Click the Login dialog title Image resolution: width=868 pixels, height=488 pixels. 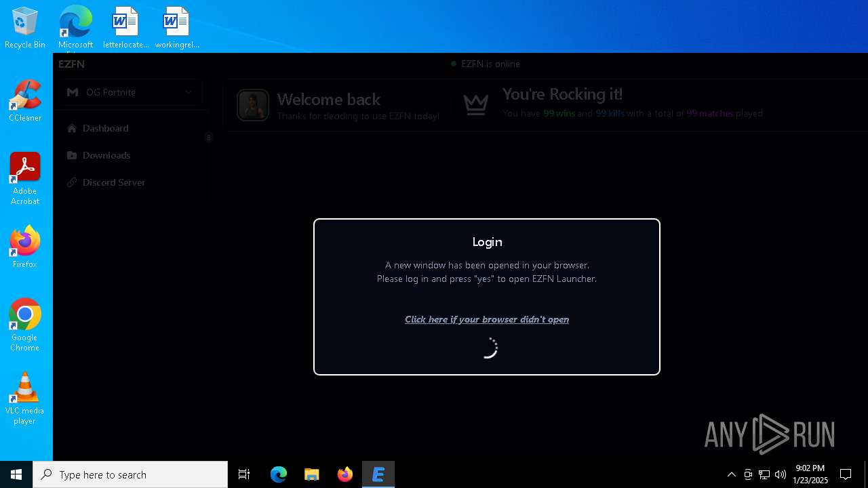[x=487, y=242]
